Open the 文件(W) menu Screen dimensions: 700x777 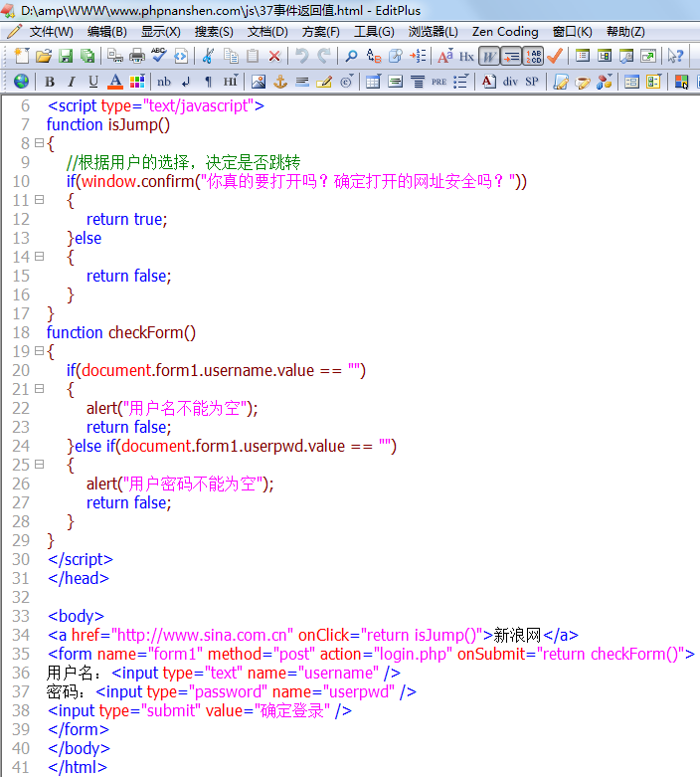tap(51, 32)
